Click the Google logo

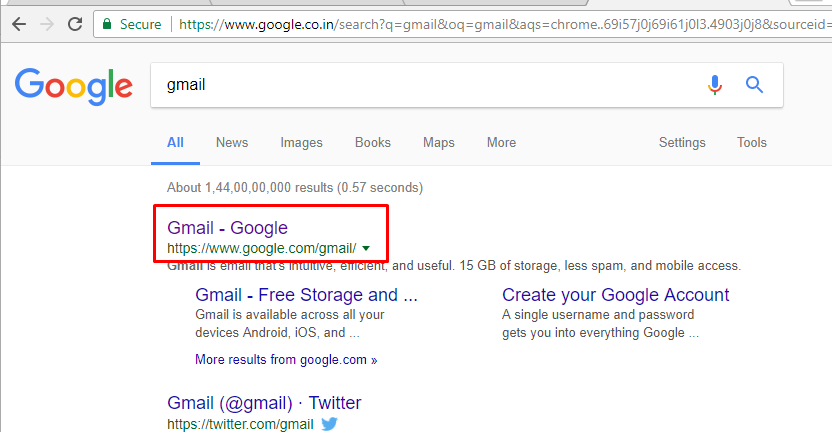pos(74,86)
